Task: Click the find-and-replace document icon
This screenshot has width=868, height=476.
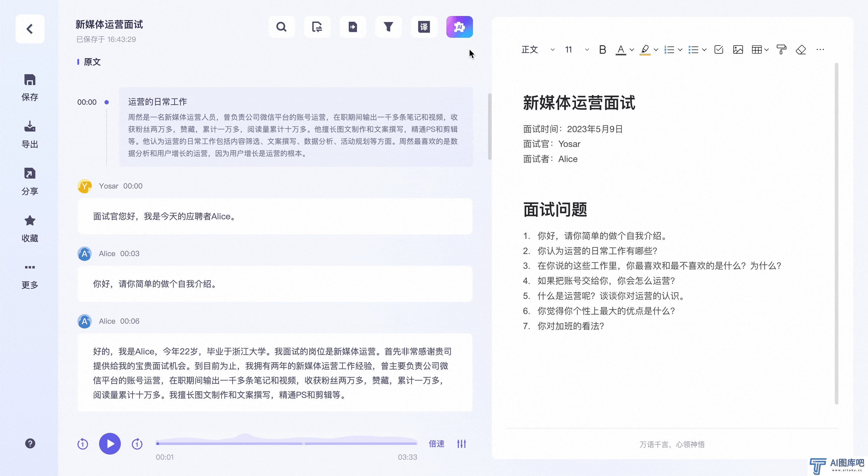Action: (x=317, y=27)
